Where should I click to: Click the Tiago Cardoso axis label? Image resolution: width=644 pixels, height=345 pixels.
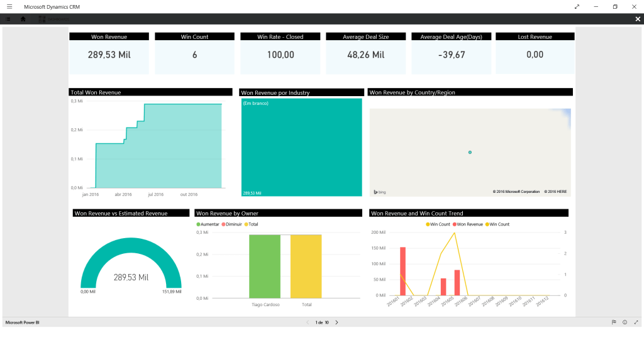click(x=265, y=304)
